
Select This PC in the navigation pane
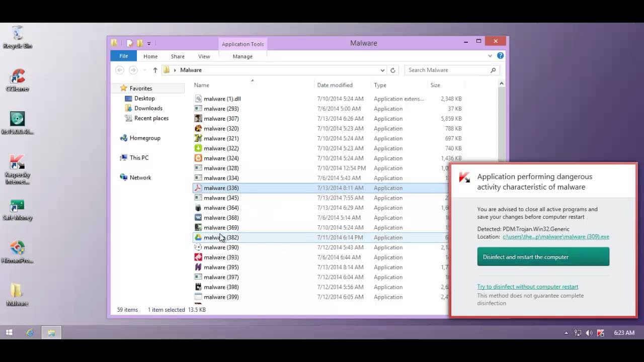pyautogui.click(x=139, y=157)
